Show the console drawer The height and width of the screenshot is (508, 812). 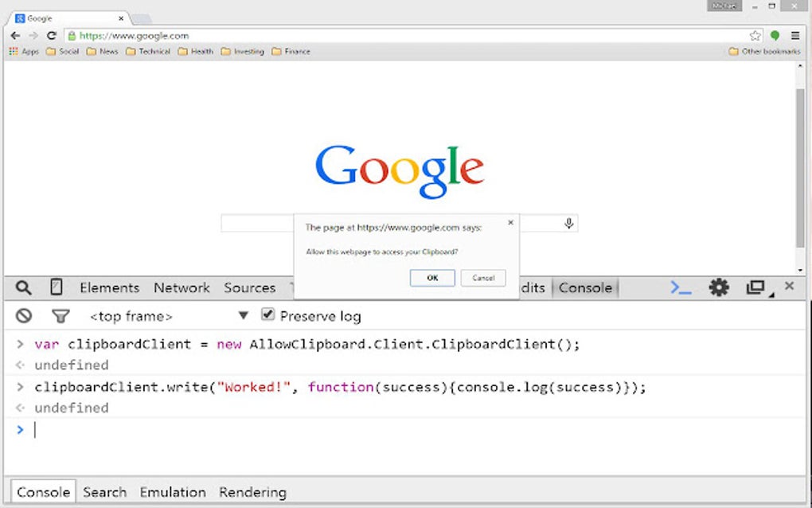coord(681,287)
